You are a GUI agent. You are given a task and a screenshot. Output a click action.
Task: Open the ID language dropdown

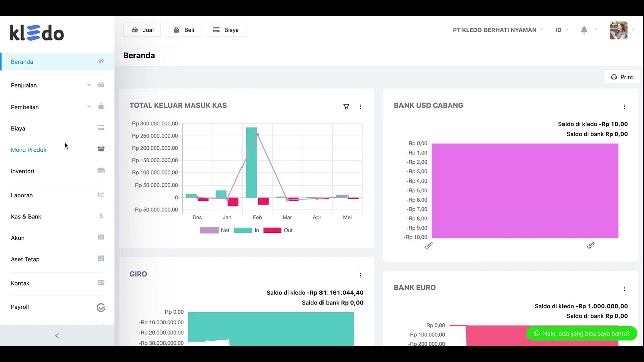[x=561, y=30]
